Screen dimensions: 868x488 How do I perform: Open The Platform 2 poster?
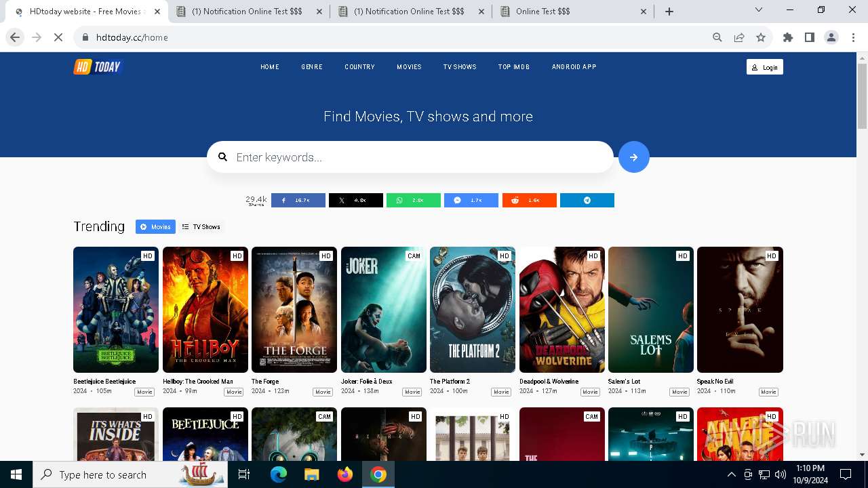point(473,310)
